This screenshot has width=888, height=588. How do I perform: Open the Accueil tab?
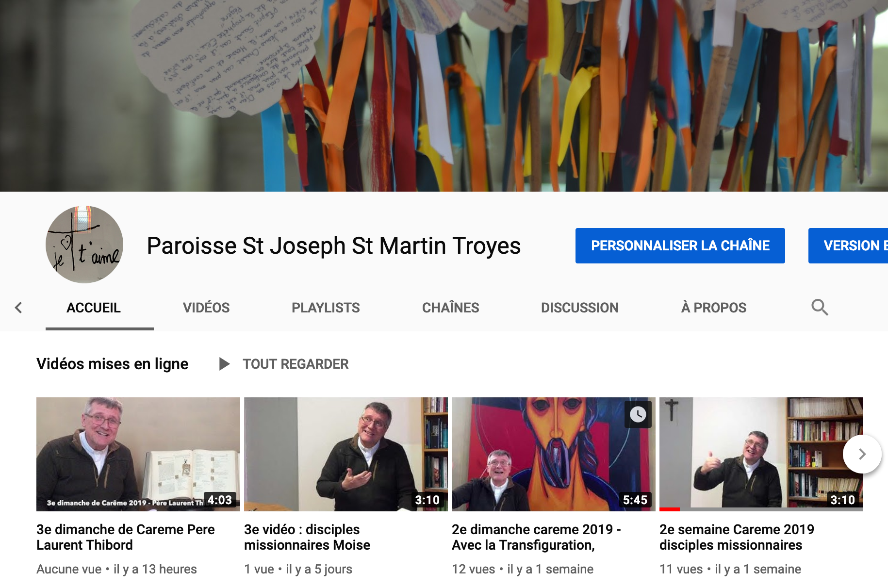click(x=94, y=308)
